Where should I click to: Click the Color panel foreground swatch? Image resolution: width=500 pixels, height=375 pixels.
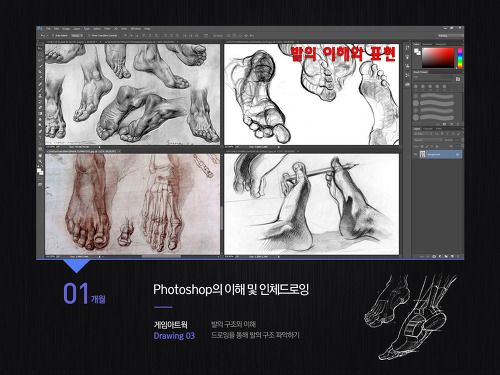[416, 50]
